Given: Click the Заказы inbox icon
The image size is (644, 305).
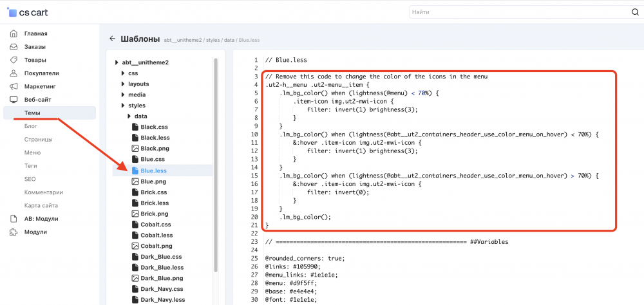Looking at the screenshot, I should point(14,47).
